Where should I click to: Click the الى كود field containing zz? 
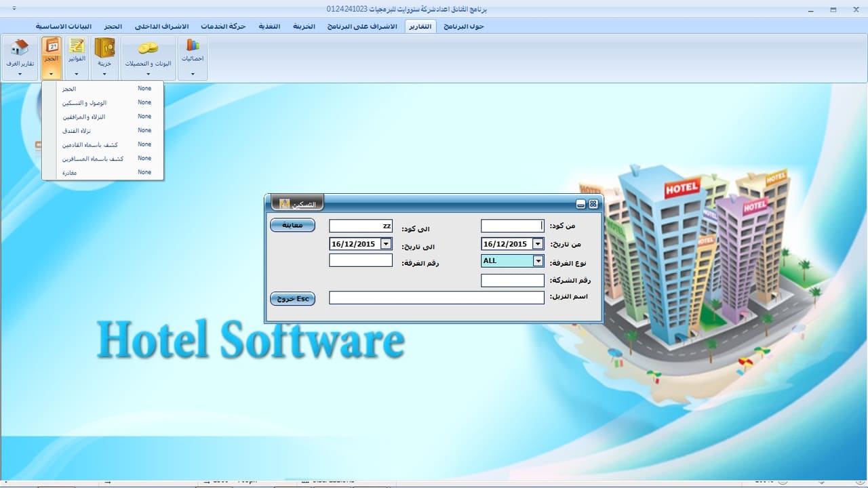point(361,226)
